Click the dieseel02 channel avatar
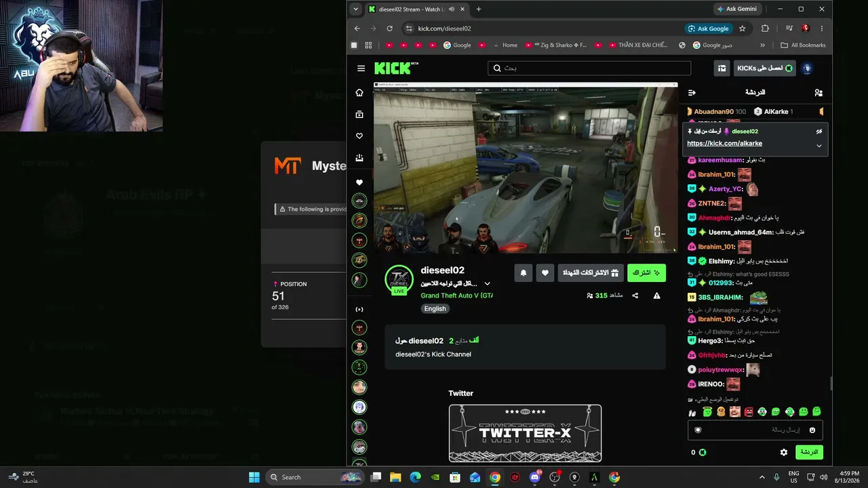868x488 pixels. click(x=399, y=279)
